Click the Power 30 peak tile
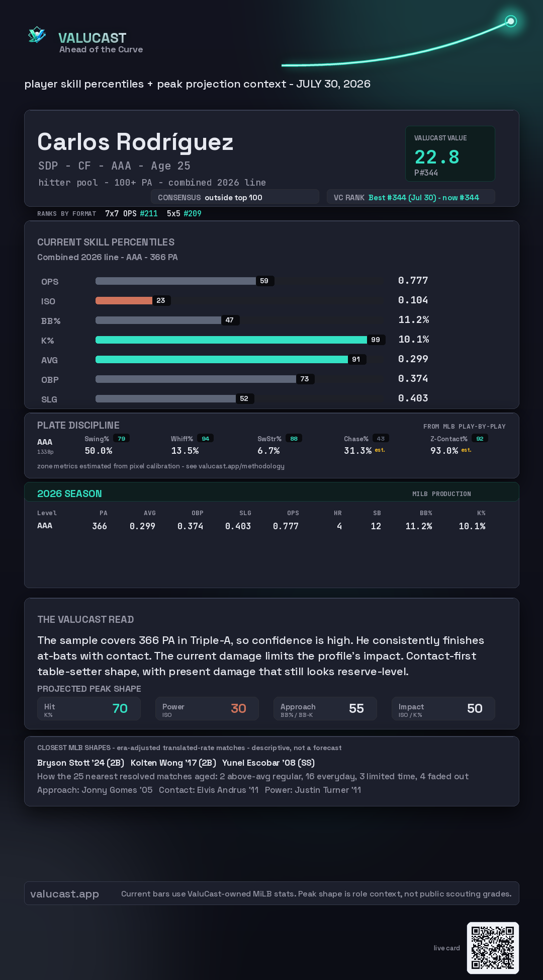The image size is (543, 980). (207, 708)
